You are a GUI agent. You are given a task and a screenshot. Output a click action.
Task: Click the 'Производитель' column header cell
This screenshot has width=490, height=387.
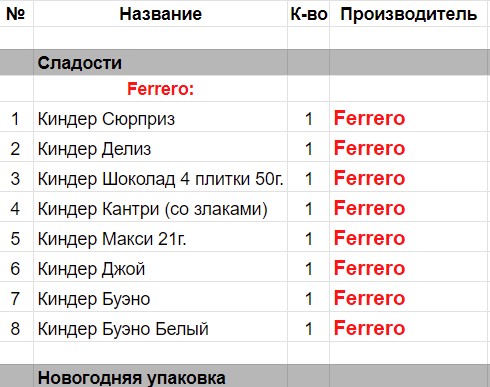click(x=410, y=14)
